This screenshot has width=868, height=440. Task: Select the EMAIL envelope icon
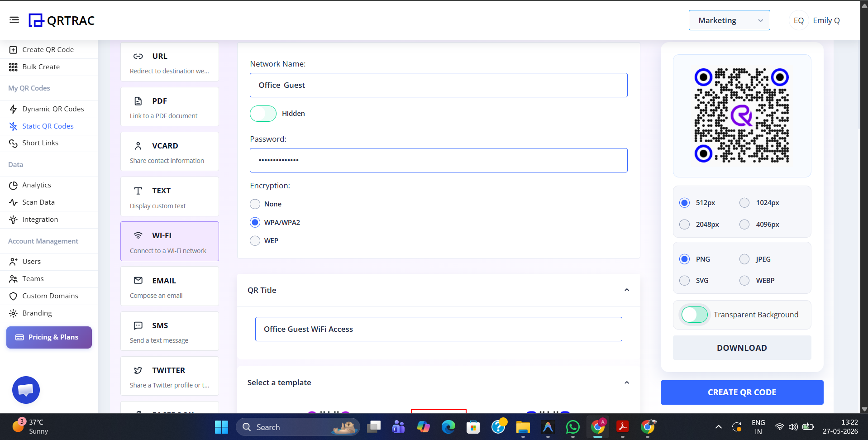click(138, 281)
